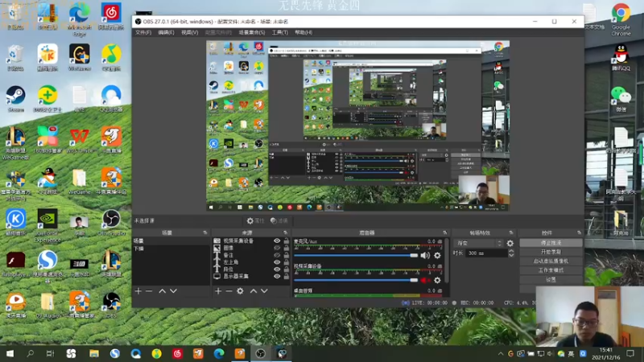Click the 设置 settings button in controls

pyautogui.click(x=551, y=279)
